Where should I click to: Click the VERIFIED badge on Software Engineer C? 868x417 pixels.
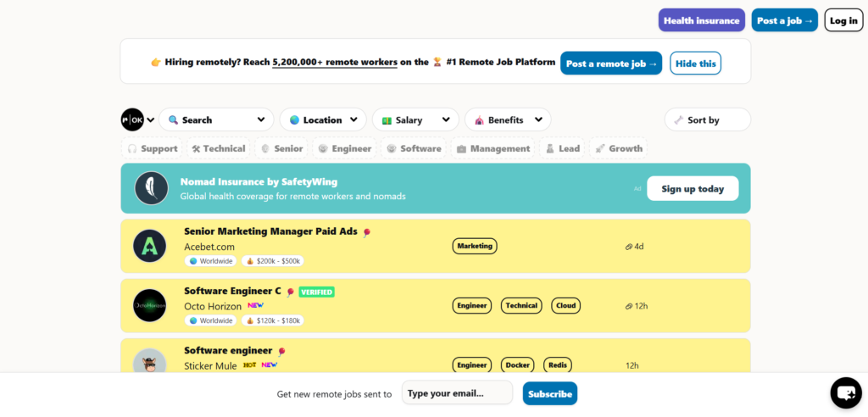point(317,292)
